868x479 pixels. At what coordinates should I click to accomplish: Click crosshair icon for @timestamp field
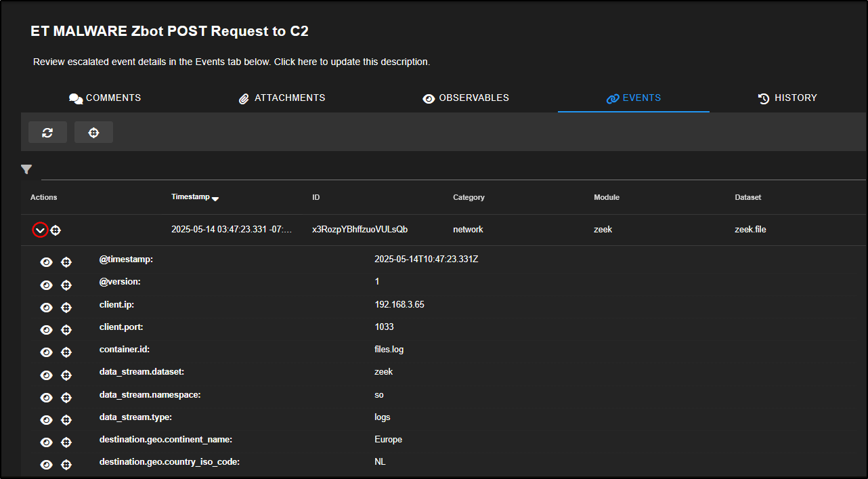tap(66, 263)
